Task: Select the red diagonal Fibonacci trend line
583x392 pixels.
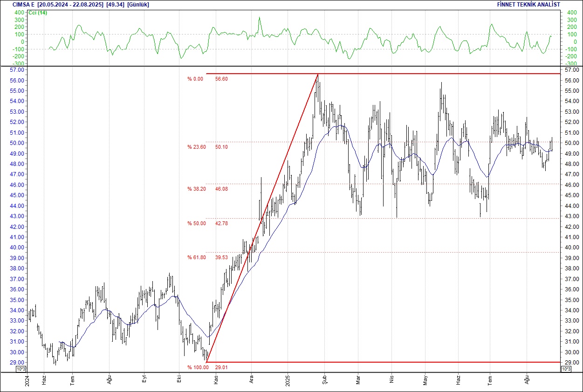Action: (x=262, y=218)
